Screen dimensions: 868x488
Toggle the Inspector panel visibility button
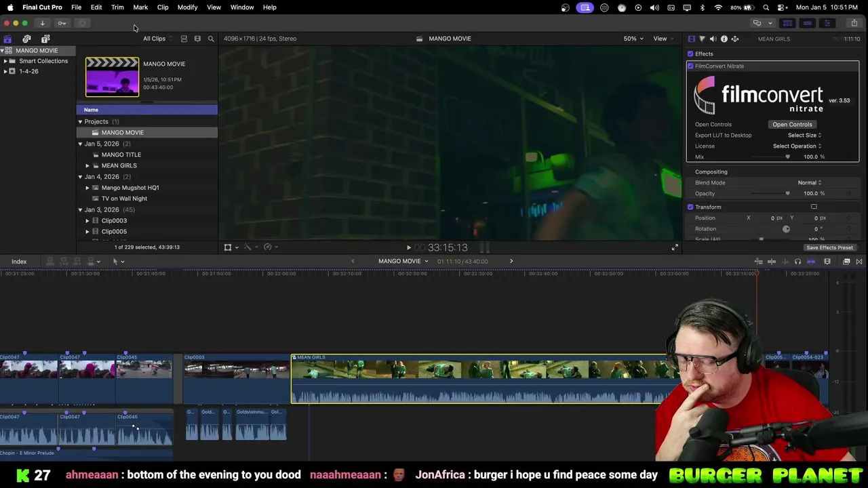[x=827, y=23]
